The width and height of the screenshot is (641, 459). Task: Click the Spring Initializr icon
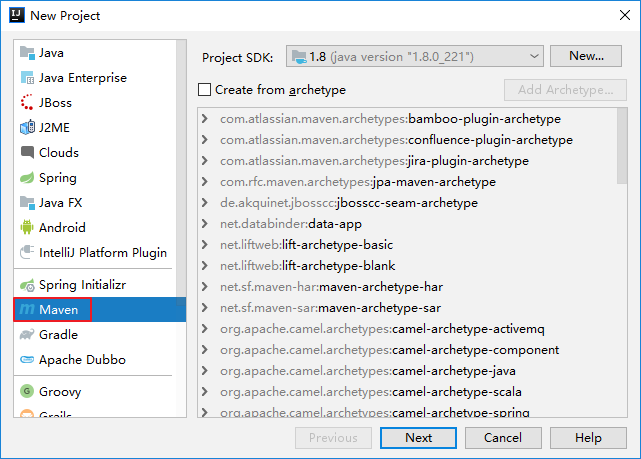click(27, 285)
